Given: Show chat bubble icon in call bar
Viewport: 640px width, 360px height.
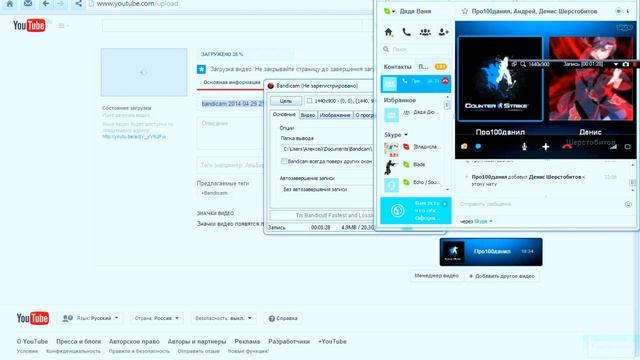Looking at the screenshot, I should click(478, 147).
